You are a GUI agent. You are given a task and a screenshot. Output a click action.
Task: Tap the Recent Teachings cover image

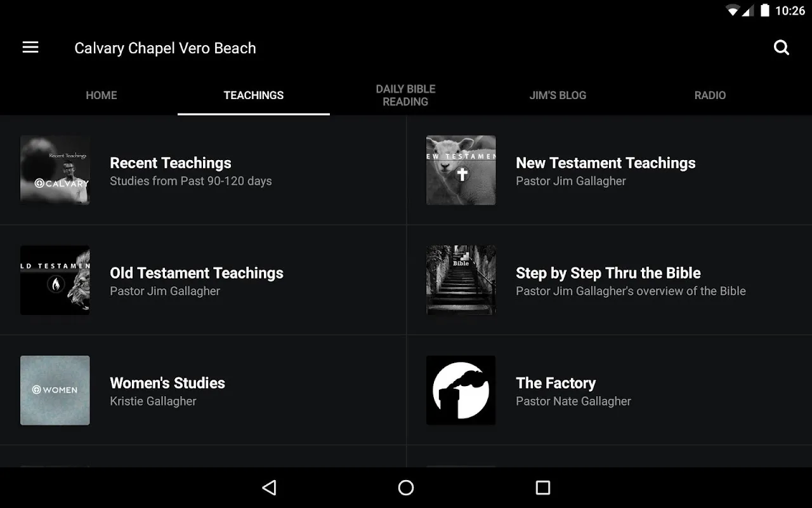click(55, 170)
